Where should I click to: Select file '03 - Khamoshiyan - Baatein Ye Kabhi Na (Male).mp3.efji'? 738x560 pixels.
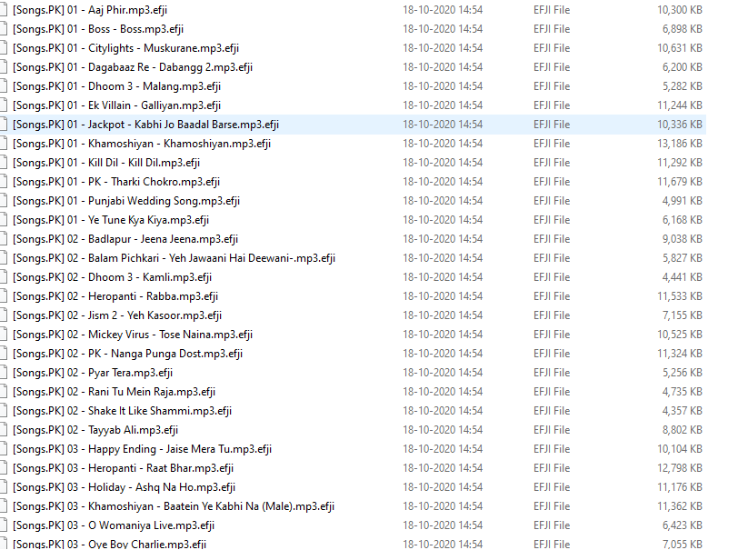click(174, 506)
